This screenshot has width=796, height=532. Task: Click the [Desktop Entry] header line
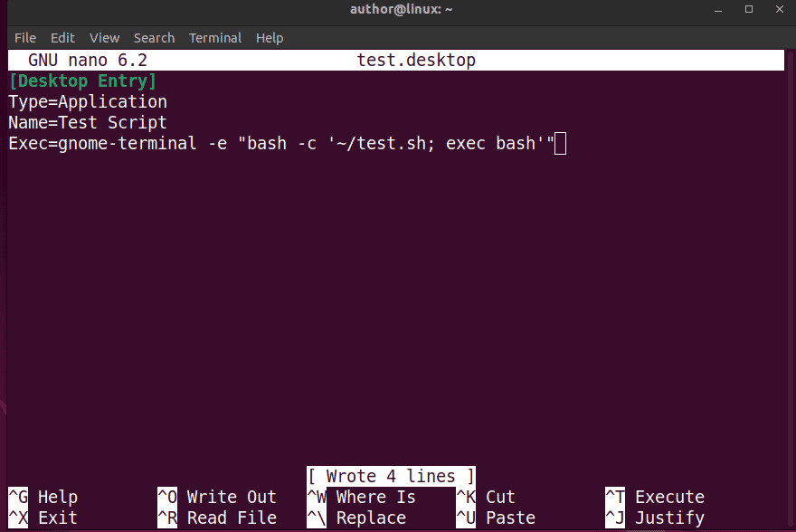click(x=82, y=81)
